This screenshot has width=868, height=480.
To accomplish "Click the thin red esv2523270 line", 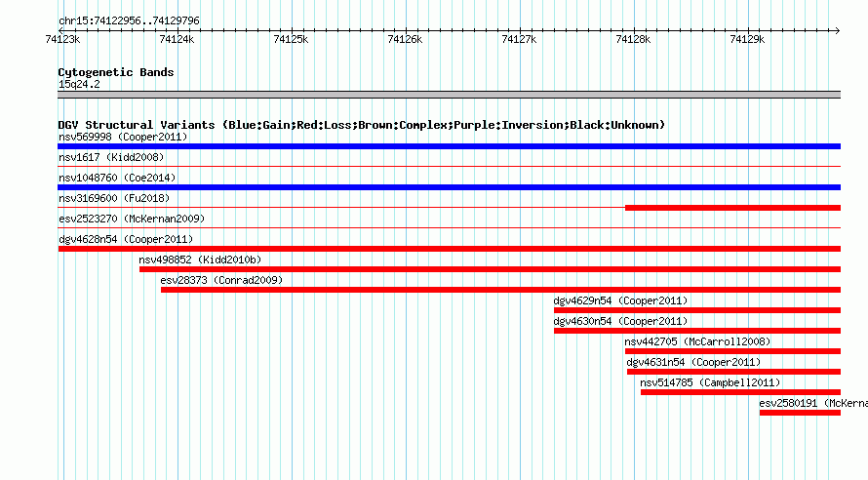I will [x=449, y=227].
